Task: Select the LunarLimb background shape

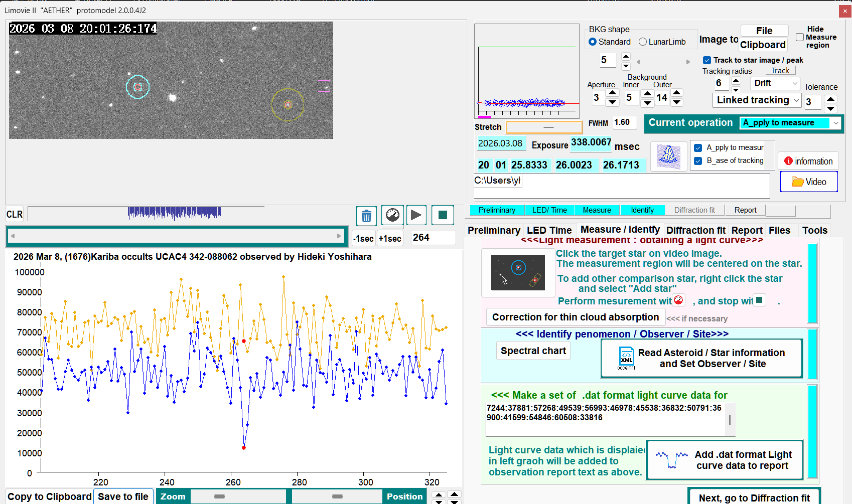Action: pos(643,42)
